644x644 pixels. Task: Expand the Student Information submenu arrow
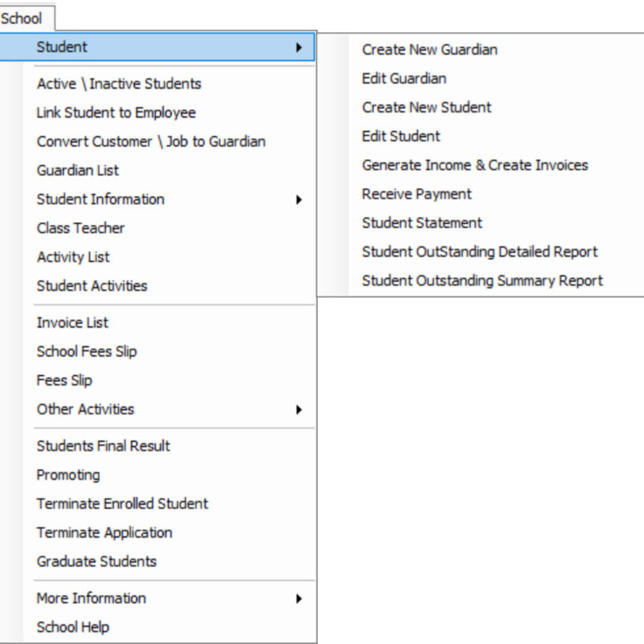[299, 200]
